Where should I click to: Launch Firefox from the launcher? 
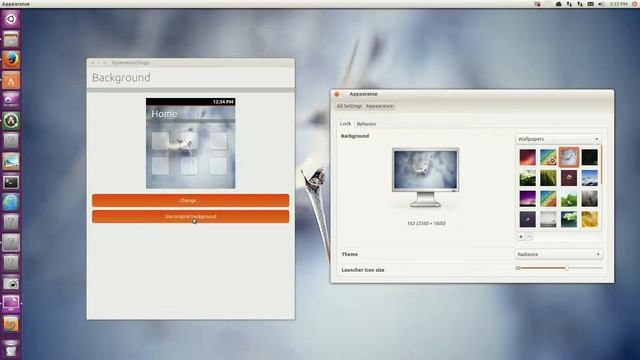point(11,60)
